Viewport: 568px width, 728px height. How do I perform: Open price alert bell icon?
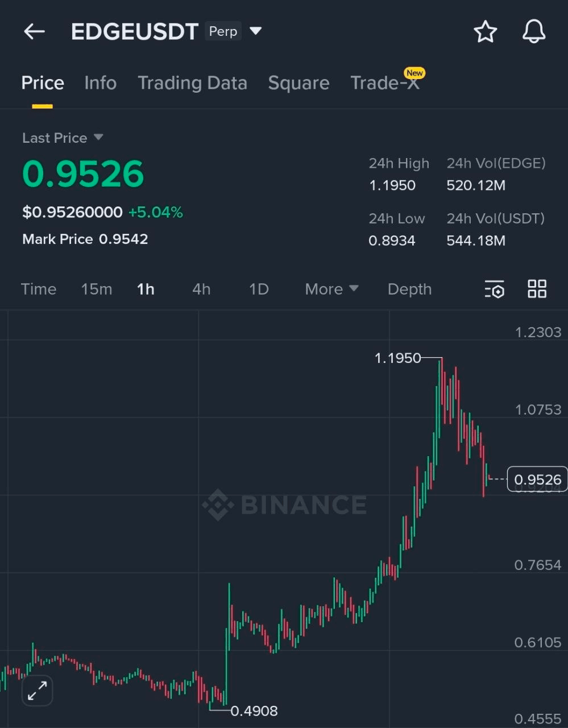(x=533, y=32)
